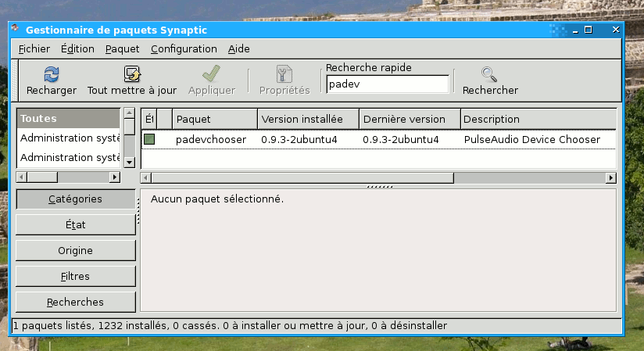Image resolution: width=644 pixels, height=351 pixels.
Task: Click the État button
Action: 76,225
